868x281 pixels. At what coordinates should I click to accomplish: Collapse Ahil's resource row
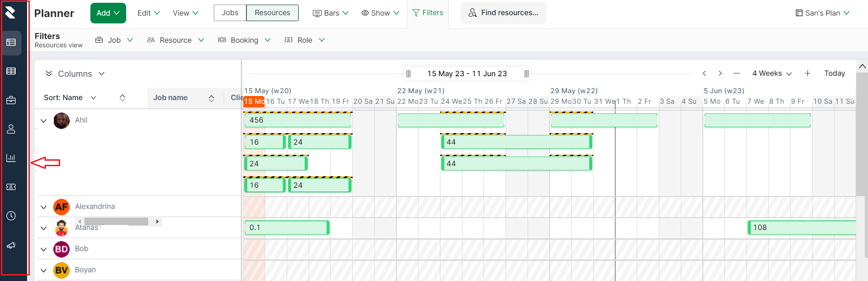click(44, 120)
